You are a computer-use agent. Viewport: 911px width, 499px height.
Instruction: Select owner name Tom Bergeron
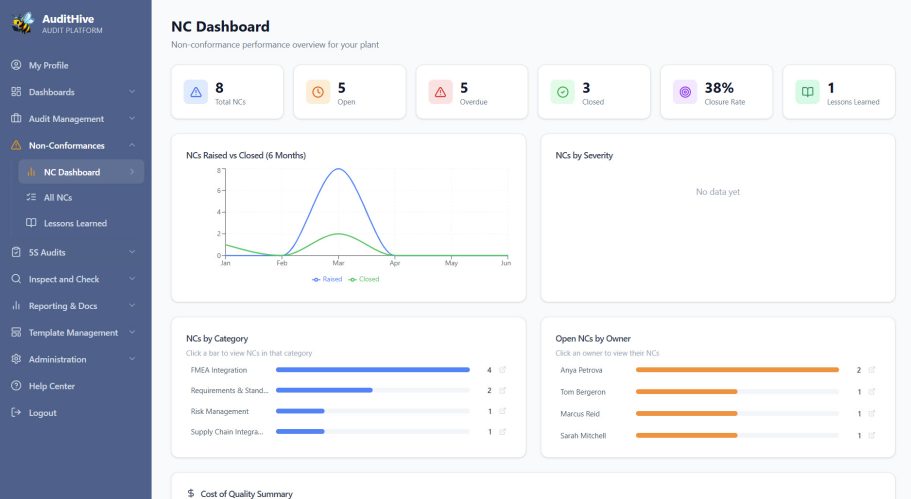[583, 392]
